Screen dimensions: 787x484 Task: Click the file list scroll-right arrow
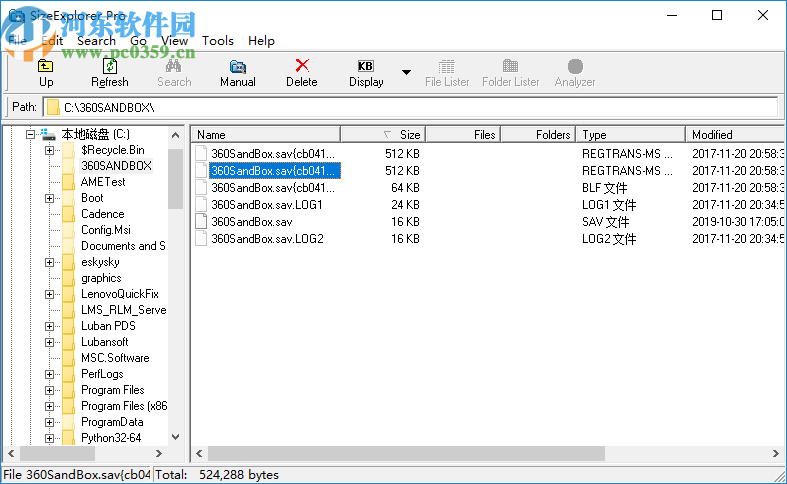(775, 453)
